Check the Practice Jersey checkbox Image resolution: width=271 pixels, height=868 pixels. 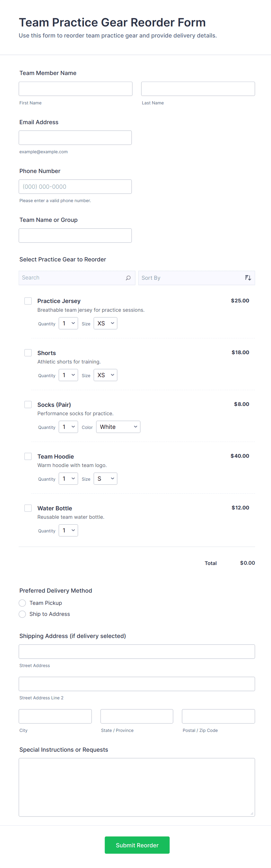(28, 301)
